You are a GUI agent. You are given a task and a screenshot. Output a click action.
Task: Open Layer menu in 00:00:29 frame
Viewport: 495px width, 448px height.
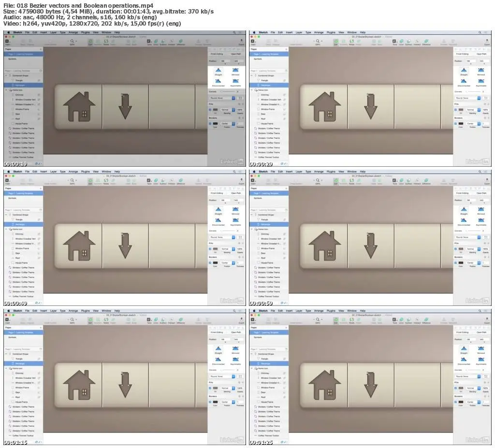pos(299,32)
